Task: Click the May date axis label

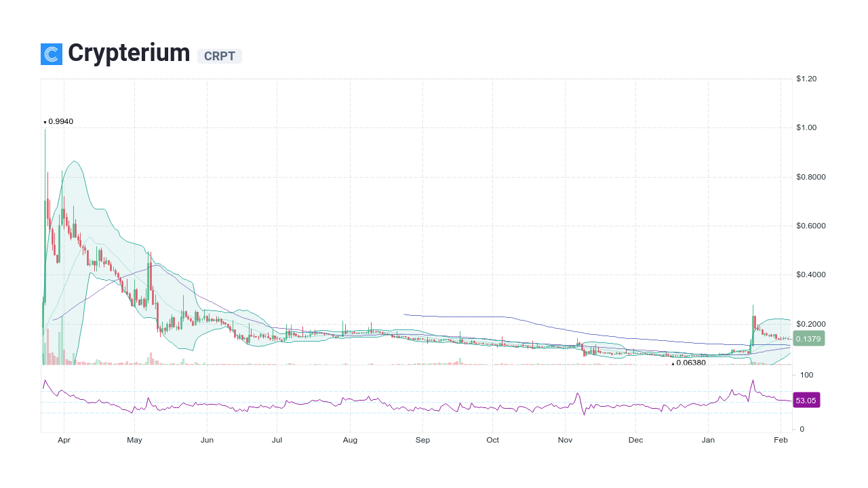Action: click(134, 440)
